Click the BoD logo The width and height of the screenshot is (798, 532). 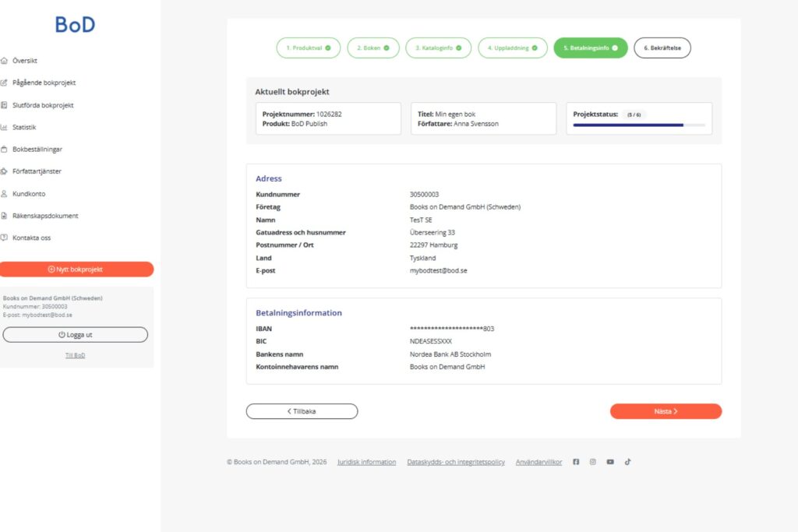pyautogui.click(x=75, y=24)
